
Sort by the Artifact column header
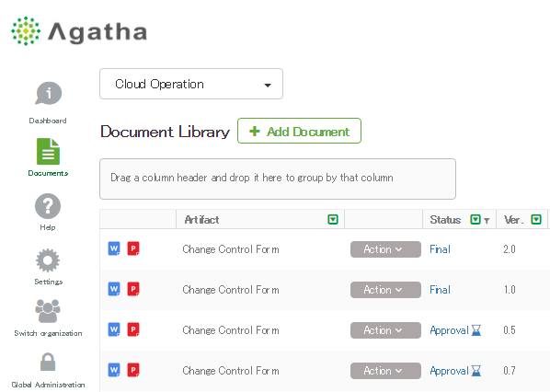pyautogui.click(x=201, y=220)
